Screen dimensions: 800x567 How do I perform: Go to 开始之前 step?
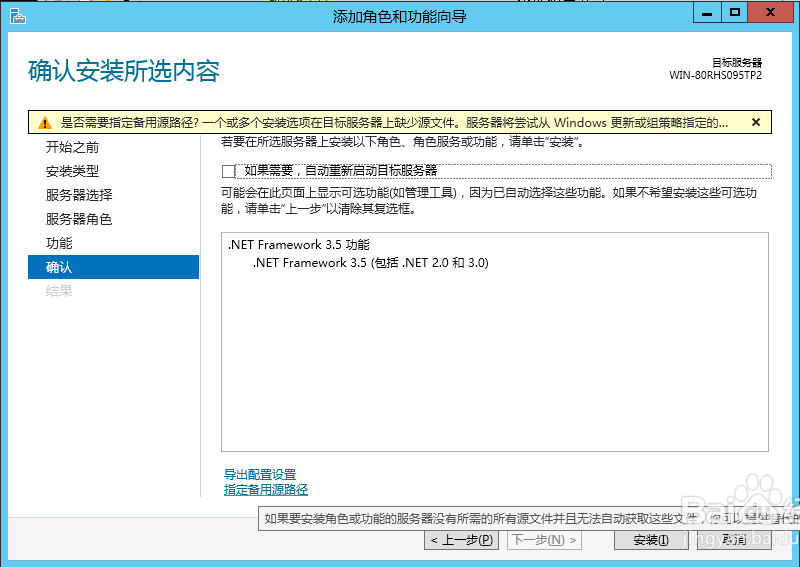[72, 147]
